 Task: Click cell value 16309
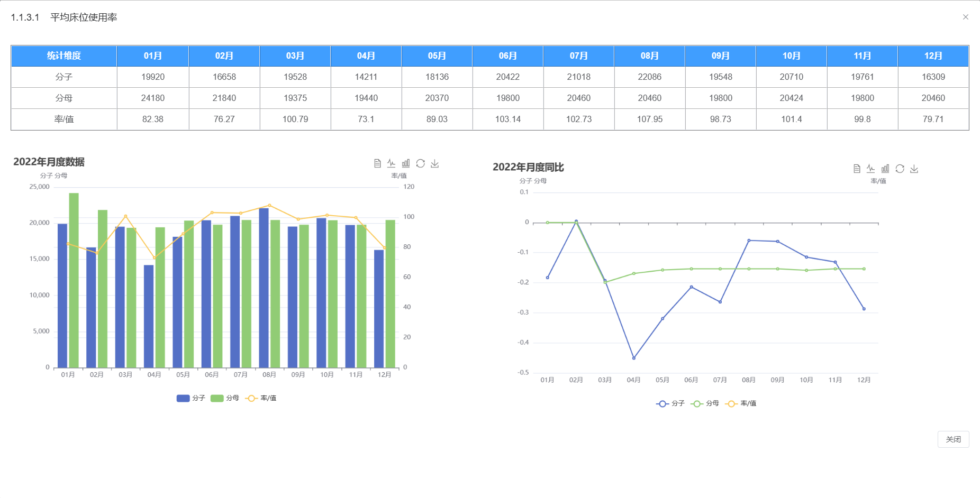click(933, 77)
